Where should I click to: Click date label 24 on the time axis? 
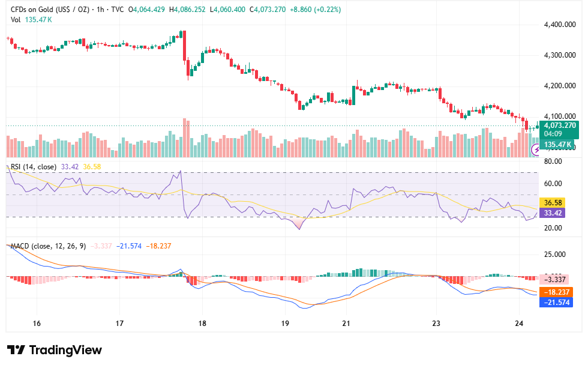(x=519, y=324)
